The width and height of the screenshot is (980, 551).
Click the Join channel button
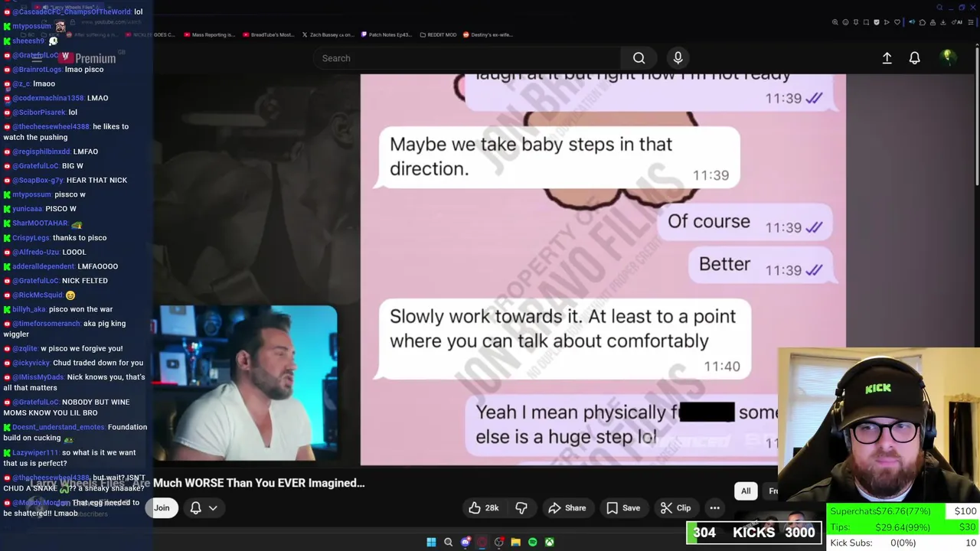(x=162, y=508)
